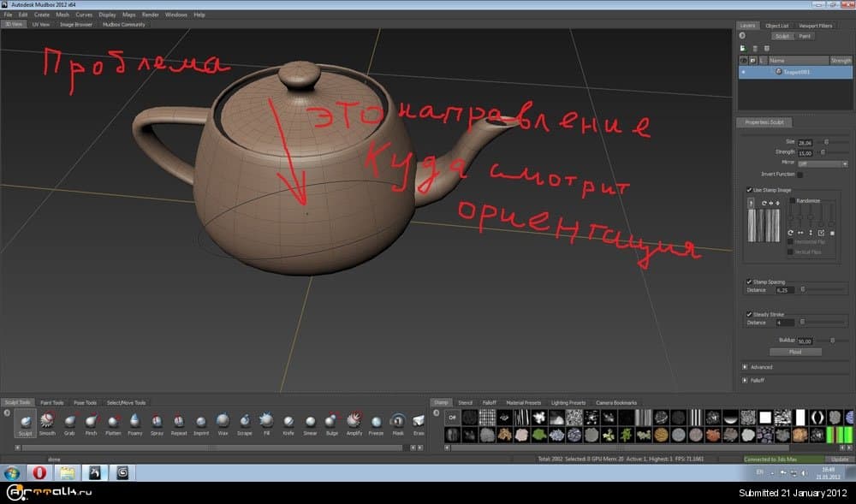Screen dimensions: 856x504
Task: Toggle the Steady Stroke checkbox
Action: [749, 314]
